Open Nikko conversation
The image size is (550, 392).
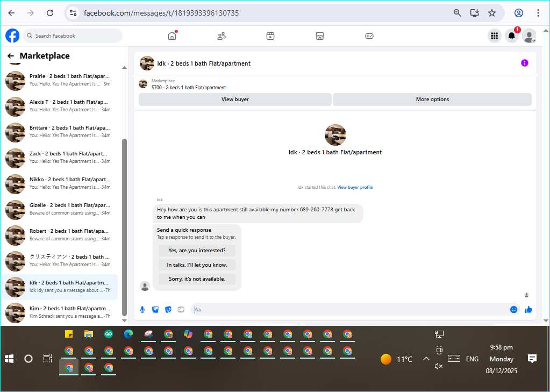(x=60, y=183)
